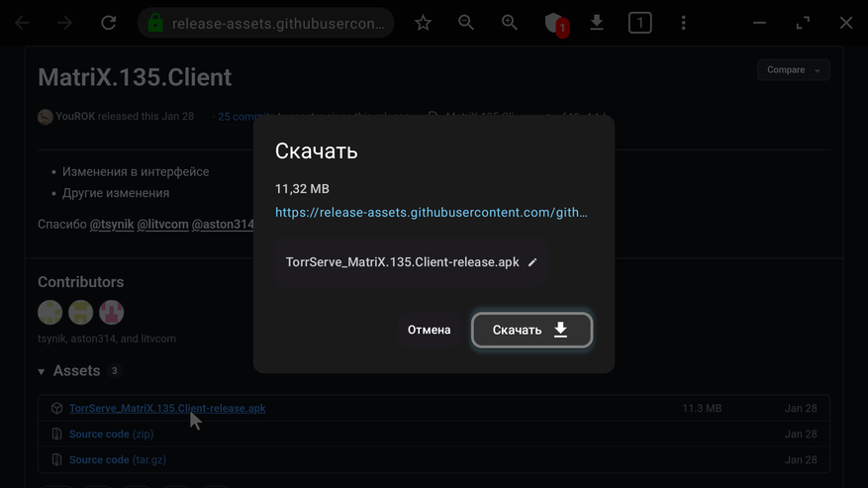
Task: Cancel the download with Отмена
Action: 429,330
